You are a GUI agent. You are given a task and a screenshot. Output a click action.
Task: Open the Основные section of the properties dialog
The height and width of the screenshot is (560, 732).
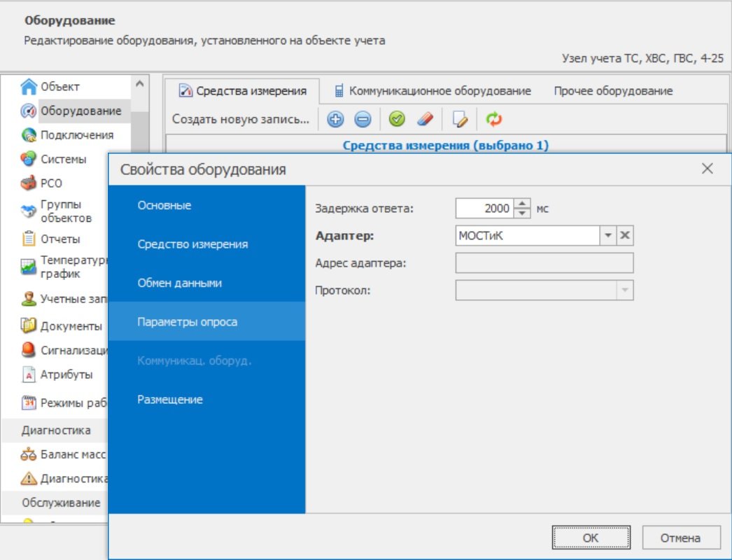click(x=207, y=205)
